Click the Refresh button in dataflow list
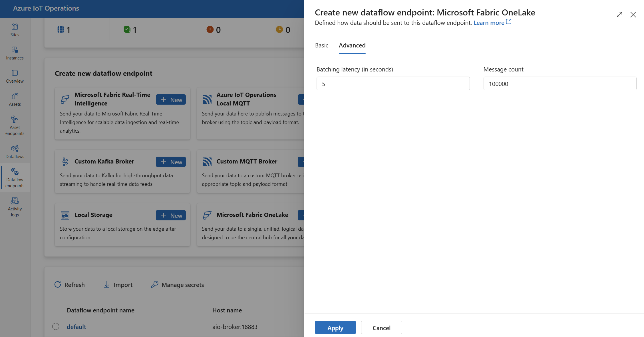This screenshot has width=644, height=337. [69, 284]
